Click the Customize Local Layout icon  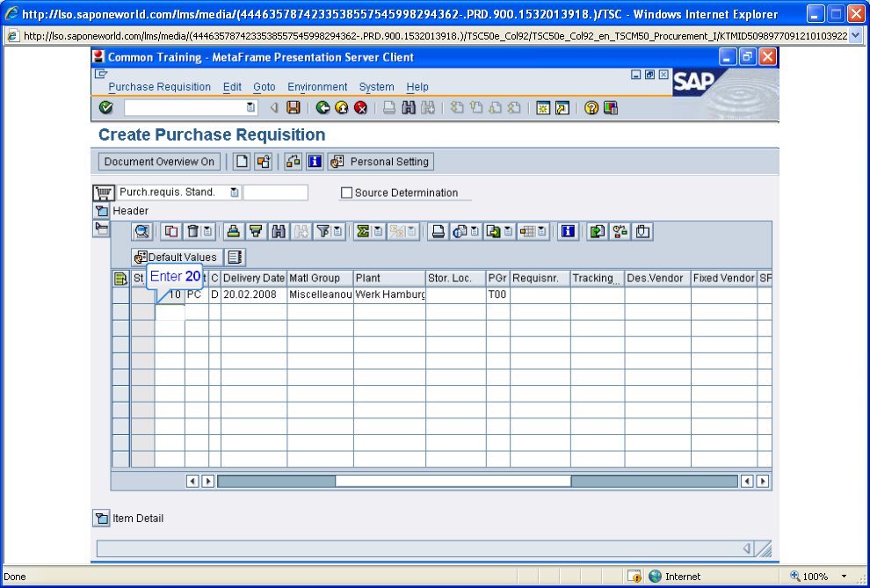coord(611,108)
